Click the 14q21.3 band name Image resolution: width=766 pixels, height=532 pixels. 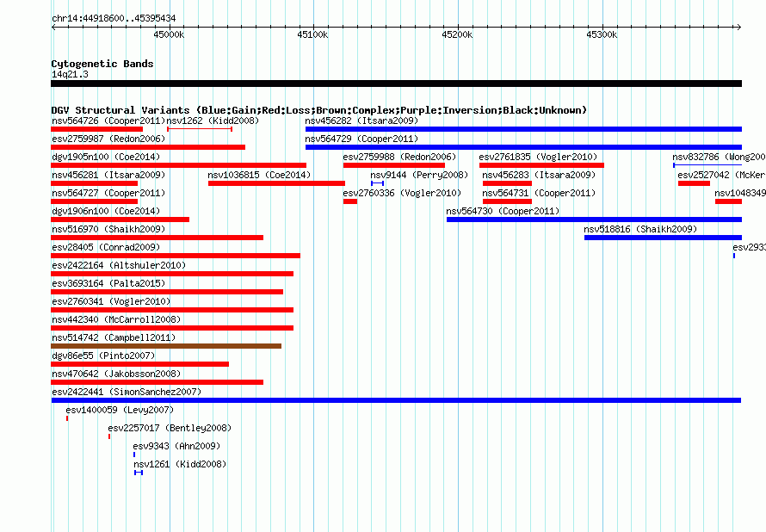(x=70, y=74)
